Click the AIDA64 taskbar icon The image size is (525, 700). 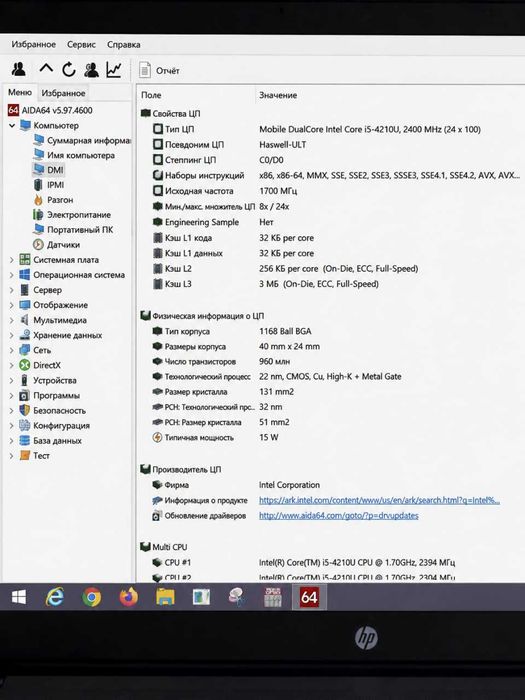(x=309, y=597)
